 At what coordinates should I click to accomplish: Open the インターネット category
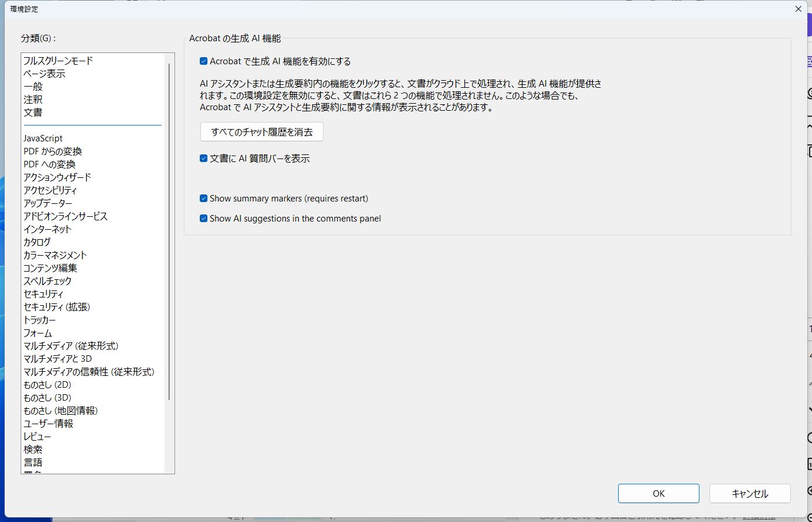[47, 229]
